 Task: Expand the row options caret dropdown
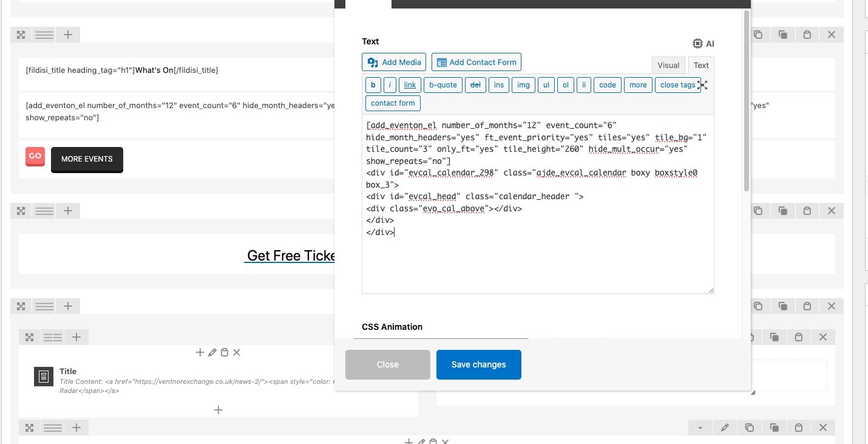click(x=700, y=428)
